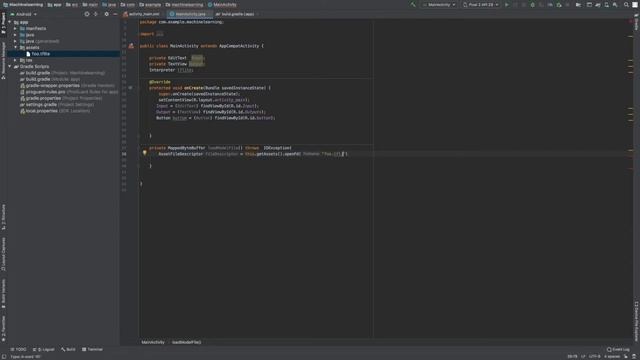The image size is (640, 360).
Task: Open the Gradle panel on right edge
Action: click(x=636, y=21)
